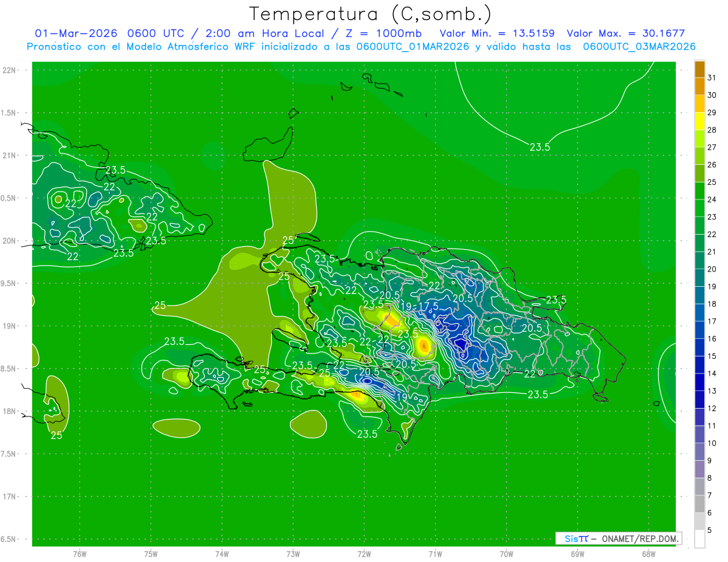This screenshot has height=562, width=728.
Task: Click the legend value "24"
Action: coord(712,199)
